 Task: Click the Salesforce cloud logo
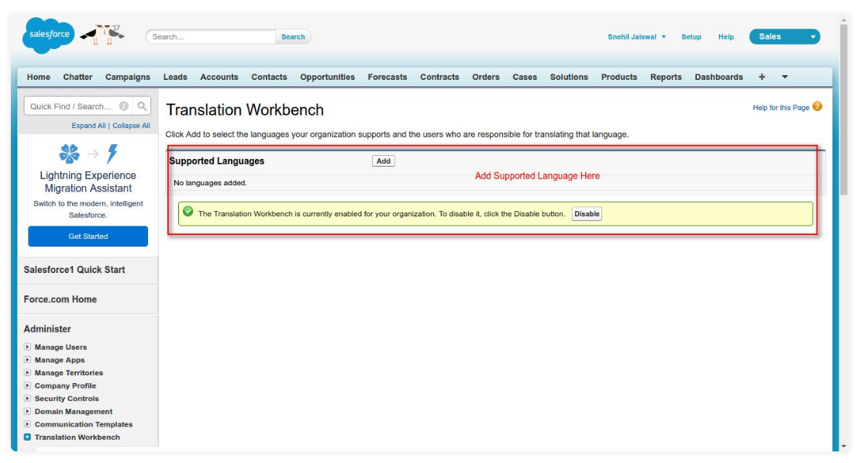[x=49, y=36]
